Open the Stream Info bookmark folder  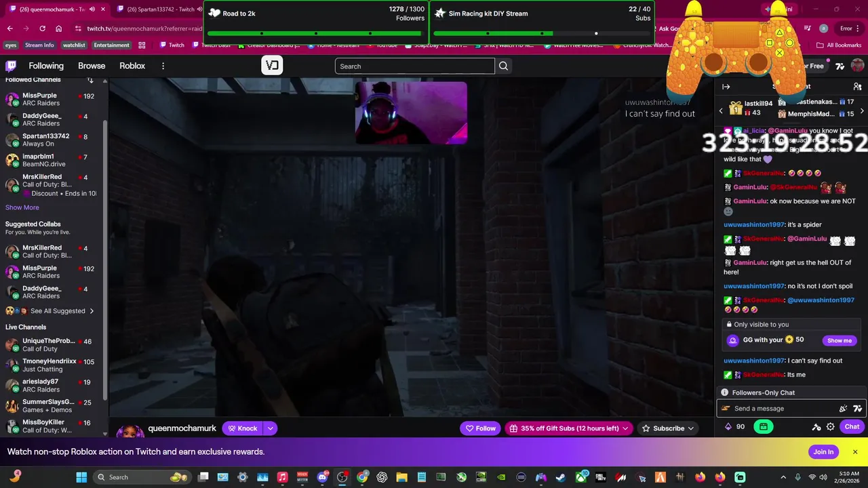(x=39, y=45)
